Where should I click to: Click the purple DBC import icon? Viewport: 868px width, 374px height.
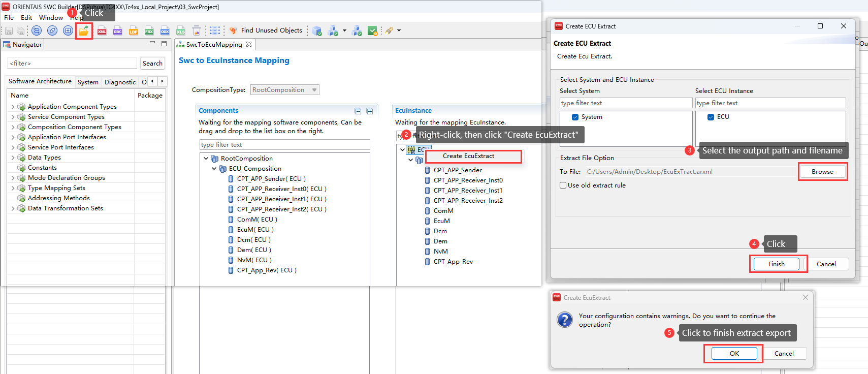pos(117,31)
